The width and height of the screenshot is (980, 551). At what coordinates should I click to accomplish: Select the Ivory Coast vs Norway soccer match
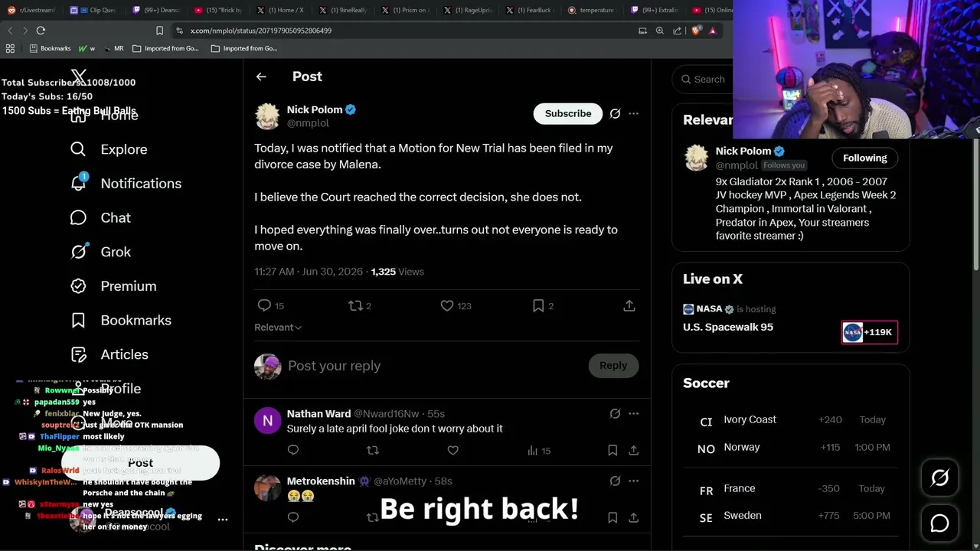(x=790, y=433)
